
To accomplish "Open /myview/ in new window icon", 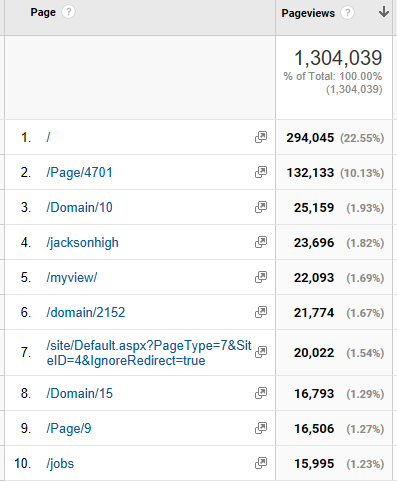I will (261, 277).
